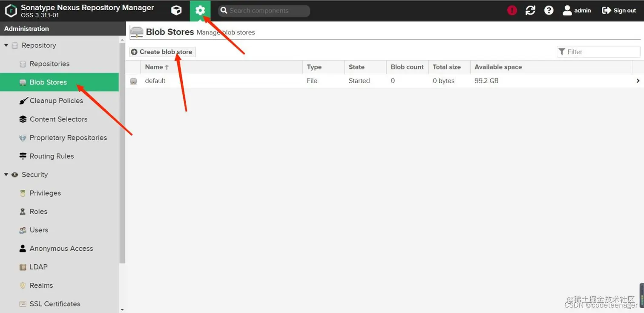The height and width of the screenshot is (313, 644).
Task: Click the red system status alert icon
Action: point(512,11)
